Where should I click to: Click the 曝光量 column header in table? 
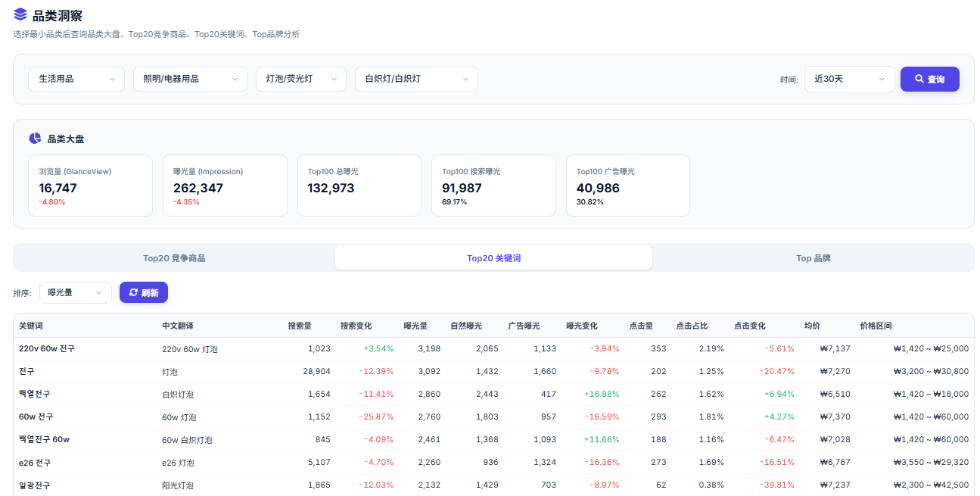(415, 326)
